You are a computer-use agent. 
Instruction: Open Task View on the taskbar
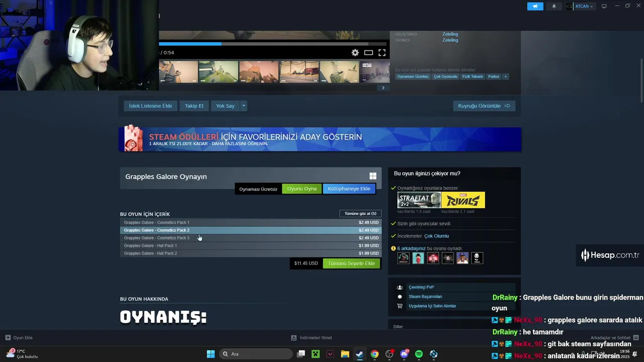[301, 354]
